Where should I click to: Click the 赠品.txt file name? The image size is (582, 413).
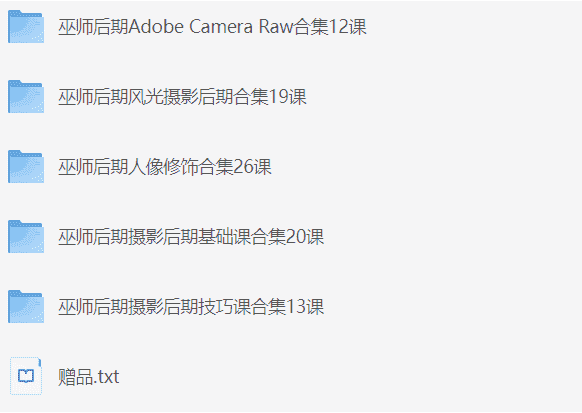pyautogui.click(x=89, y=377)
